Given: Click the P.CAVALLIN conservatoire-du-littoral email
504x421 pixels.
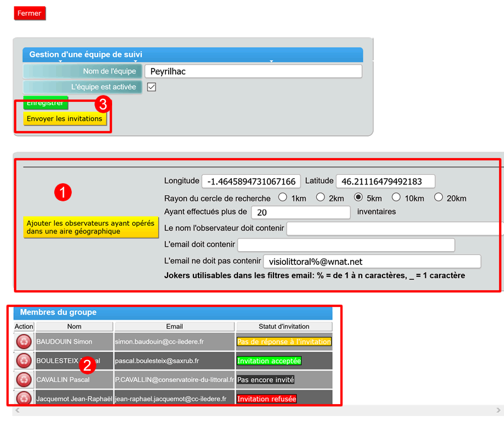Looking at the screenshot, I should (175, 379).
